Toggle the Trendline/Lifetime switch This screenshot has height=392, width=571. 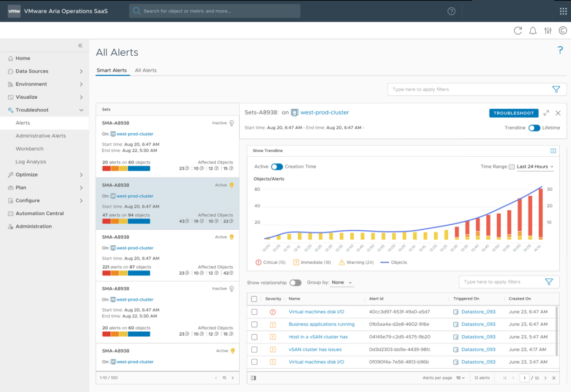pos(534,128)
